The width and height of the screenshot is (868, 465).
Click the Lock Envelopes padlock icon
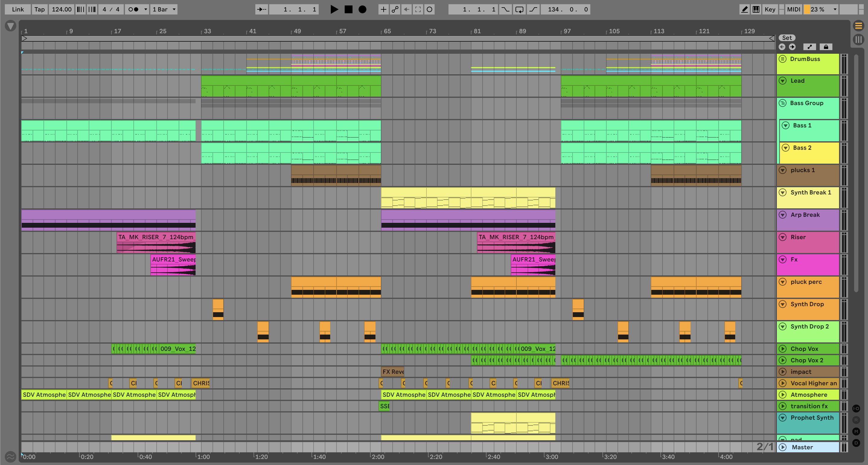[x=826, y=47]
